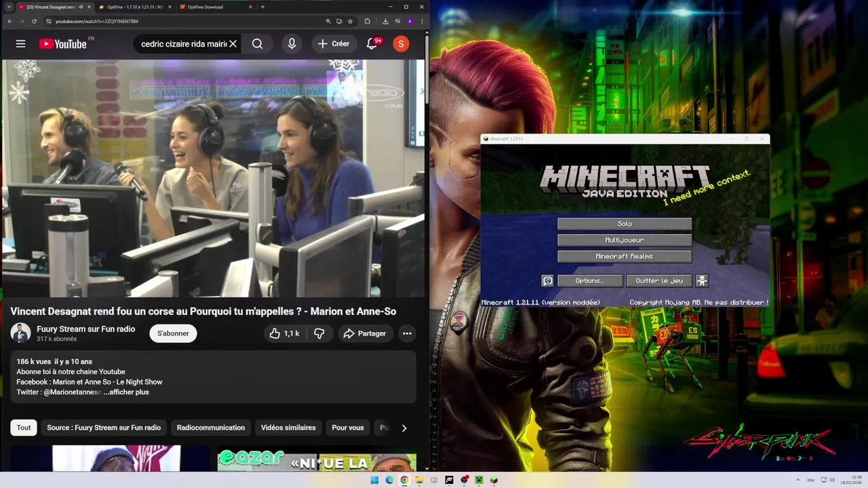The width and height of the screenshot is (868, 488).
Task: Show more filter chips with arrow
Action: pyautogui.click(x=404, y=428)
